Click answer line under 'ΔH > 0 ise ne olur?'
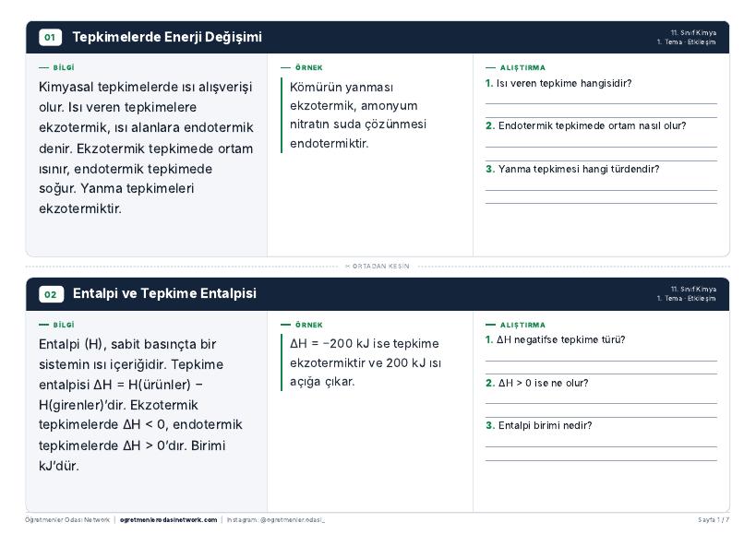Viewport: 756px width, 534px height. (x=601, y=404)
